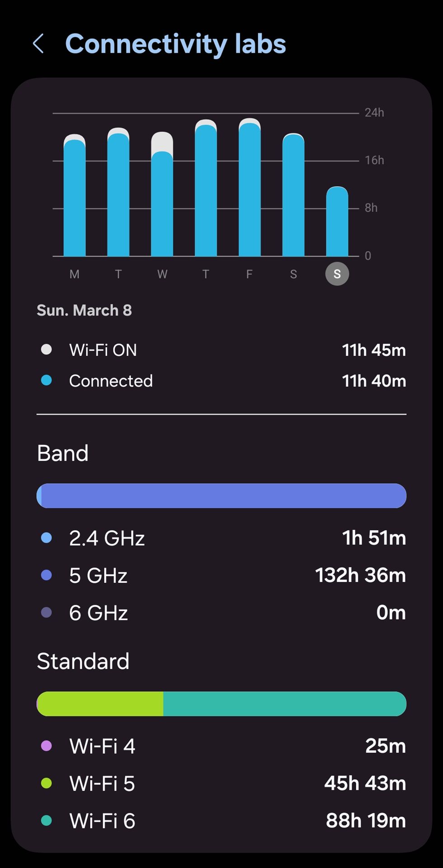Tap the back arrow icon
This screenshot has height=868, width=443.
(x=39, y=44)
